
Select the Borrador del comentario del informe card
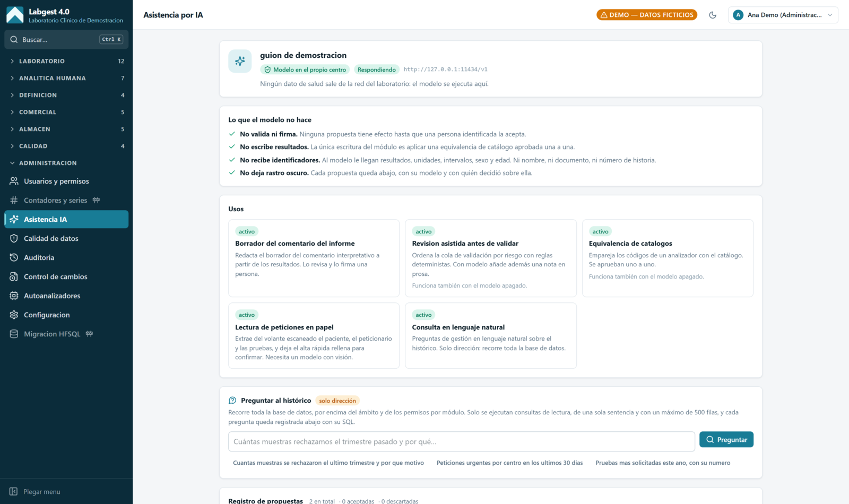(x=314, y=258)
